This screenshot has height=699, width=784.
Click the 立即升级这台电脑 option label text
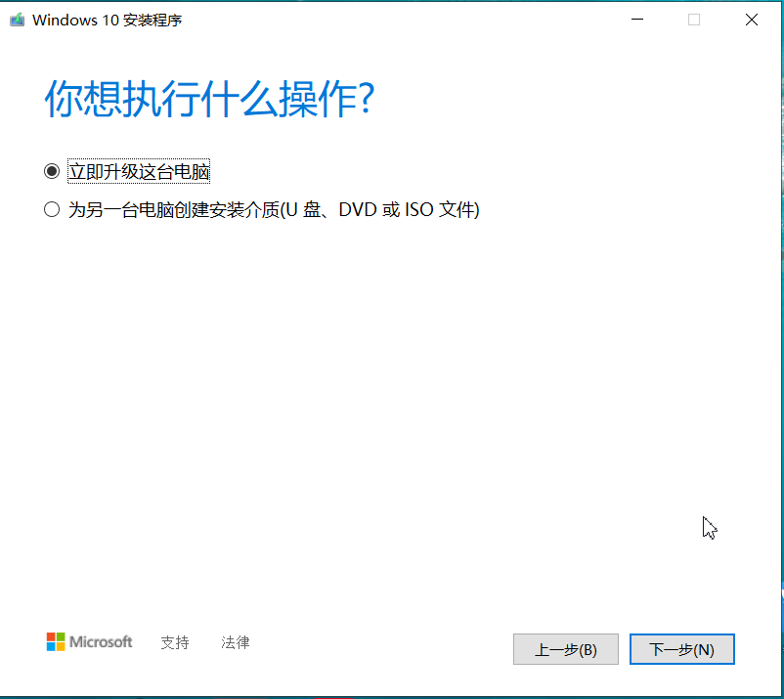pyautogui.click(x=139, y=171)
